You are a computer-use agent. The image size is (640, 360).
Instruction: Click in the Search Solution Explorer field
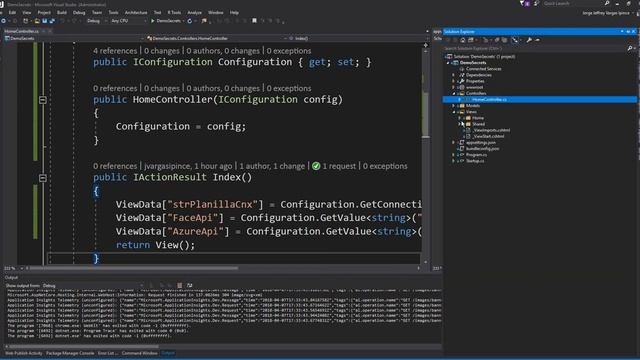[535, 48]
